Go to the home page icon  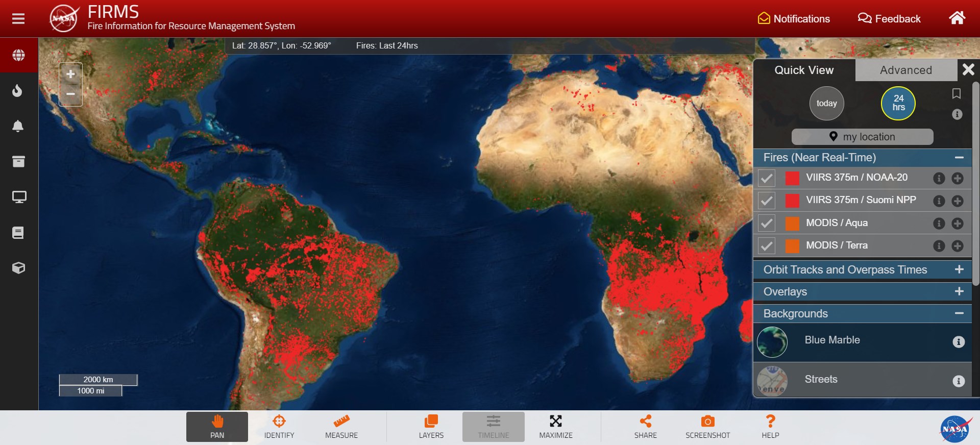click(x=957, y=18)
